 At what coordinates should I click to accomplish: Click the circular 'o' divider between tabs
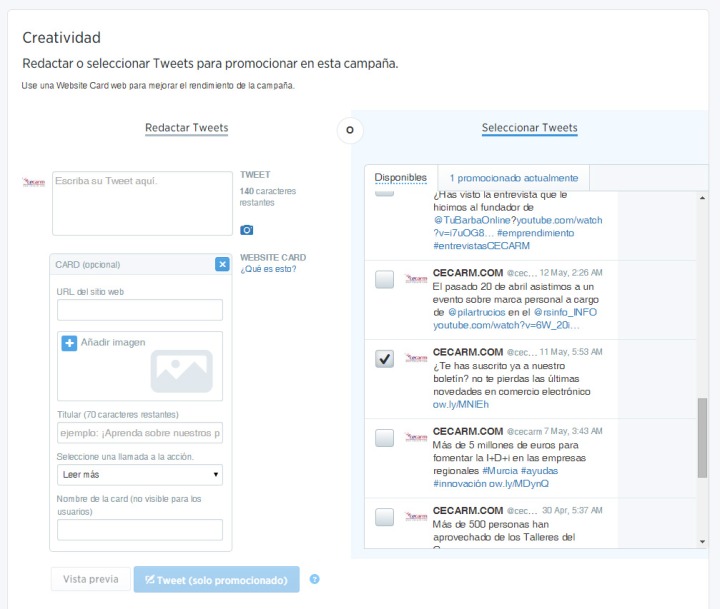349,129
